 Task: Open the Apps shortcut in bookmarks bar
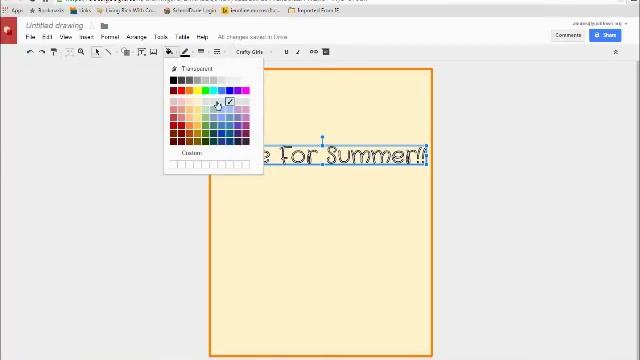click(13, 10)
